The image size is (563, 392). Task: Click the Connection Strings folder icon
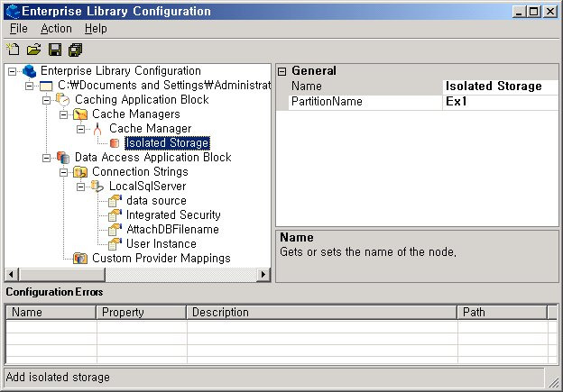pos(80,172)
